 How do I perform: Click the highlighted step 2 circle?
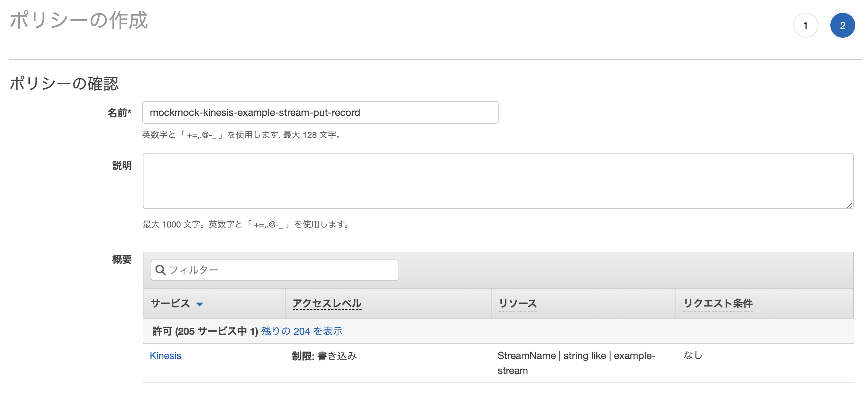coord(843,25)
